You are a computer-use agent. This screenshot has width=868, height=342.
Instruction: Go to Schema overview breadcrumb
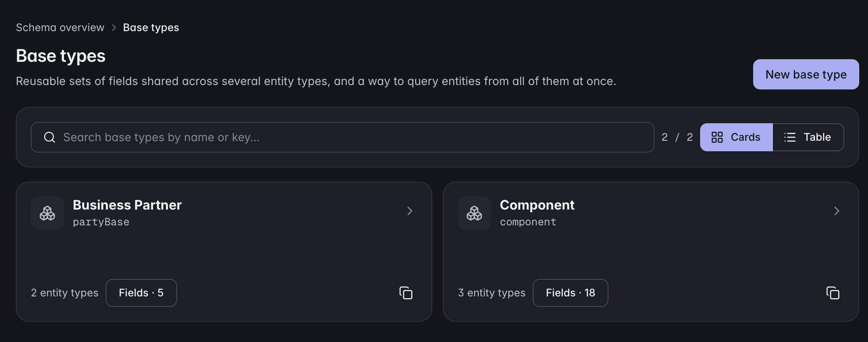click(x=60, y=28)
